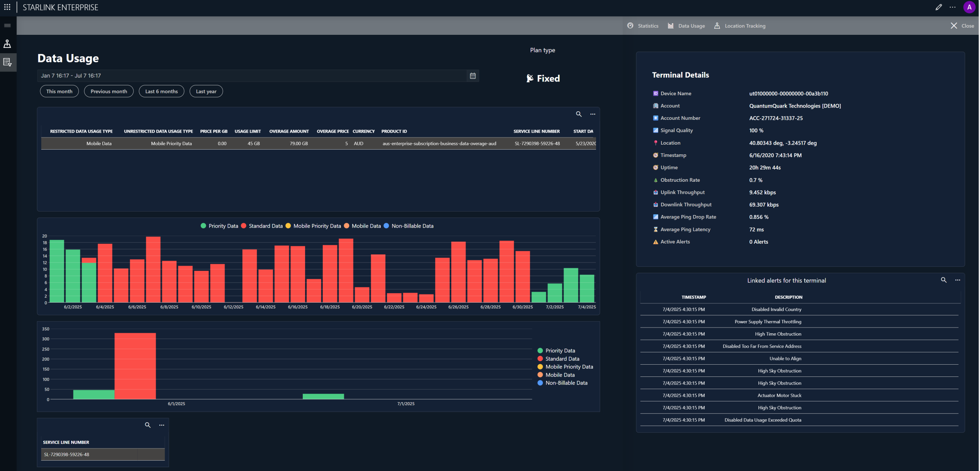Select the Mobile Data usage table row
The image size is (980, 471).
318,143
